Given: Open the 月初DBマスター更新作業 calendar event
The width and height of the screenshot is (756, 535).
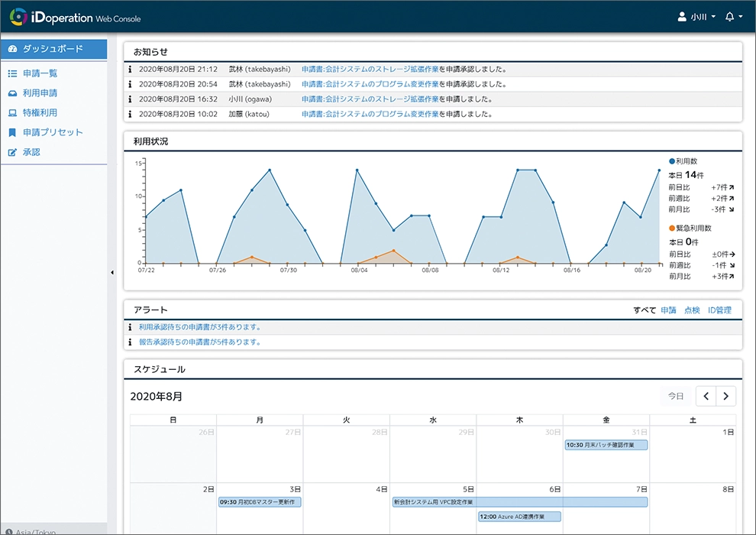Looking at the screenshot, I should click(x=260, y=502).
